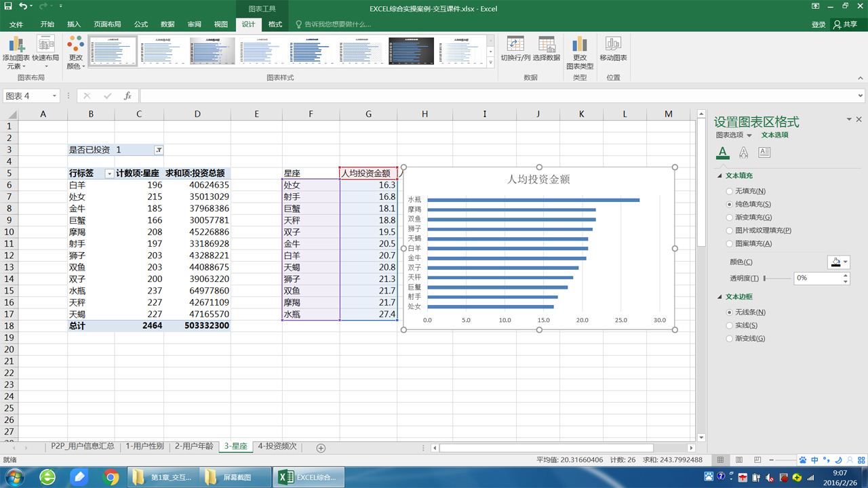The image size is (868, 488).
Task: Select the textbox icon in format pane
Action: [764, 152]
